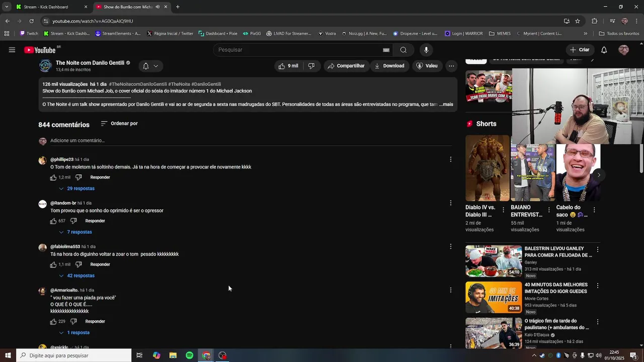Image resolution: width=644 pixels, height=362 pixels.
Task: Open options menu for @Random-br comment
Action: [450, 203]
